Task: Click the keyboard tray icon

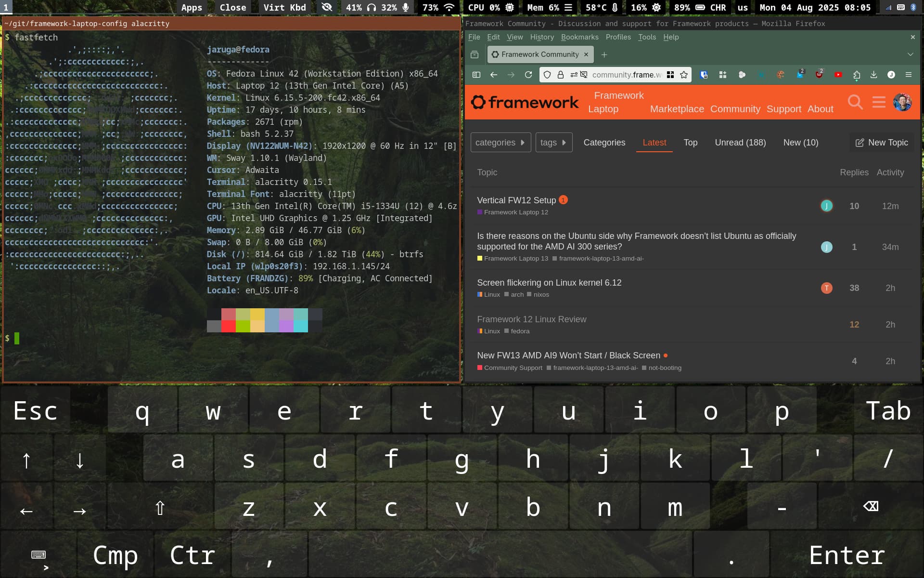Action: (901, 7)
